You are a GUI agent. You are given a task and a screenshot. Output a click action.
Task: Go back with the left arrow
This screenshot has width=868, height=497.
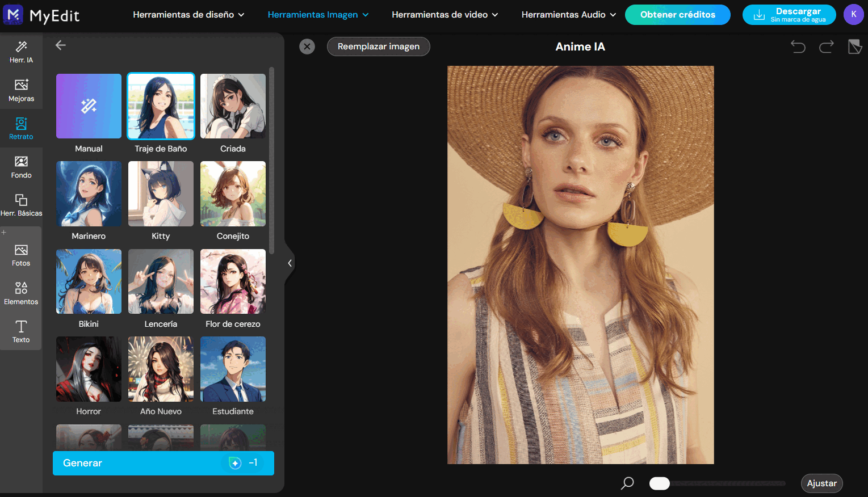tap(61, 45)
